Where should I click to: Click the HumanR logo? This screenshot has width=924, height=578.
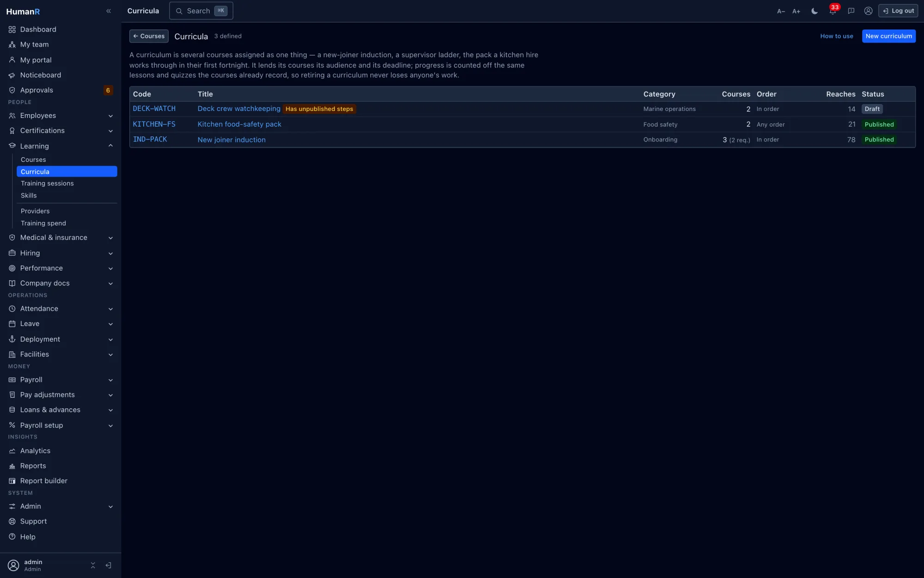(x=23, y=12)
